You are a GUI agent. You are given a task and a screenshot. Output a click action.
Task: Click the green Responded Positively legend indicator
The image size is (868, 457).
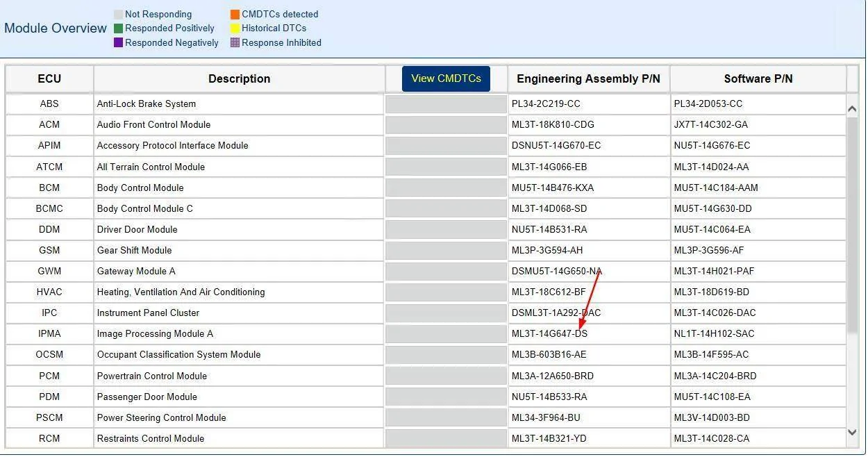pos(118,28)
